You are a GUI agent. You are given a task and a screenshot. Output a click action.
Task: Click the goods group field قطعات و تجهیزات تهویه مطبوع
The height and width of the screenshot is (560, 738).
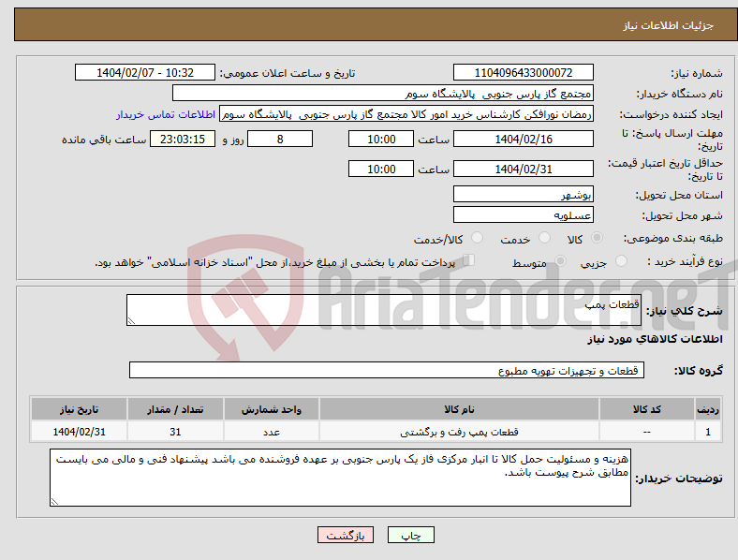click(387, 370)
